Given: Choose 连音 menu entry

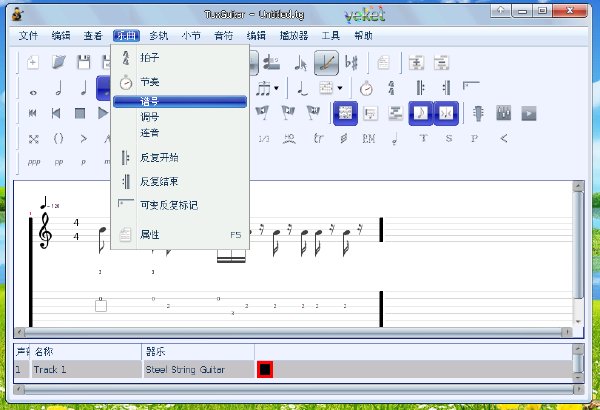Looking at the screenshot, I should point(180,133).
